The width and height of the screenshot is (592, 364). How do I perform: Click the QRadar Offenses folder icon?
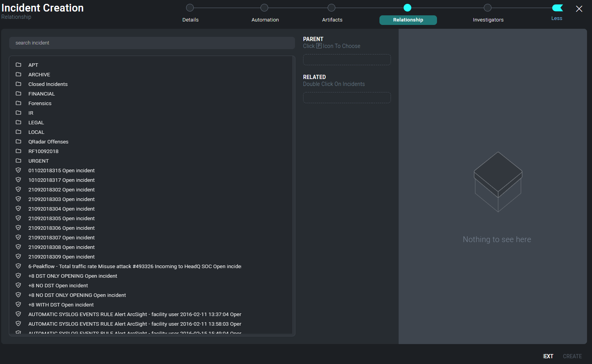pyautogui.click(x=18, y=142)
